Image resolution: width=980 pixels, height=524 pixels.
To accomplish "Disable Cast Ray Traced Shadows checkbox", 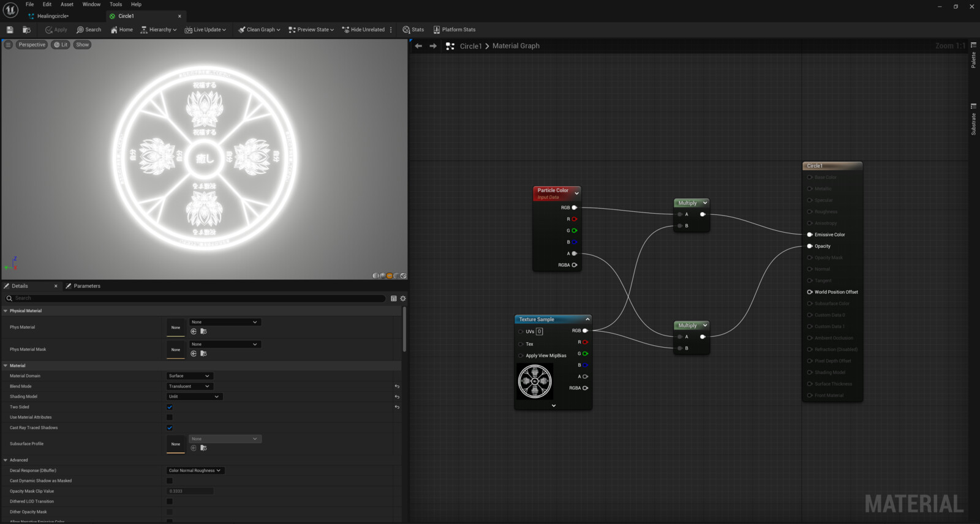I will click(170, 428).
